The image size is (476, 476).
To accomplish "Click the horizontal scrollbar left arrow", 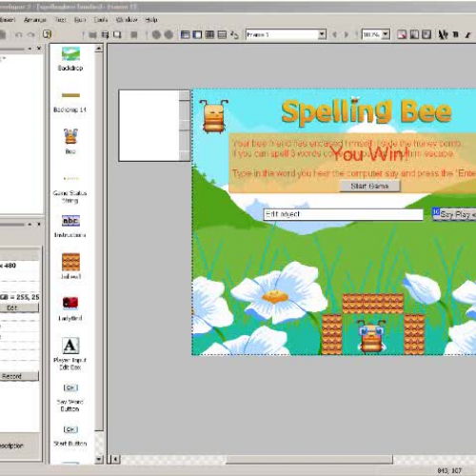I will pyautogui.click(x=115, y=459).
